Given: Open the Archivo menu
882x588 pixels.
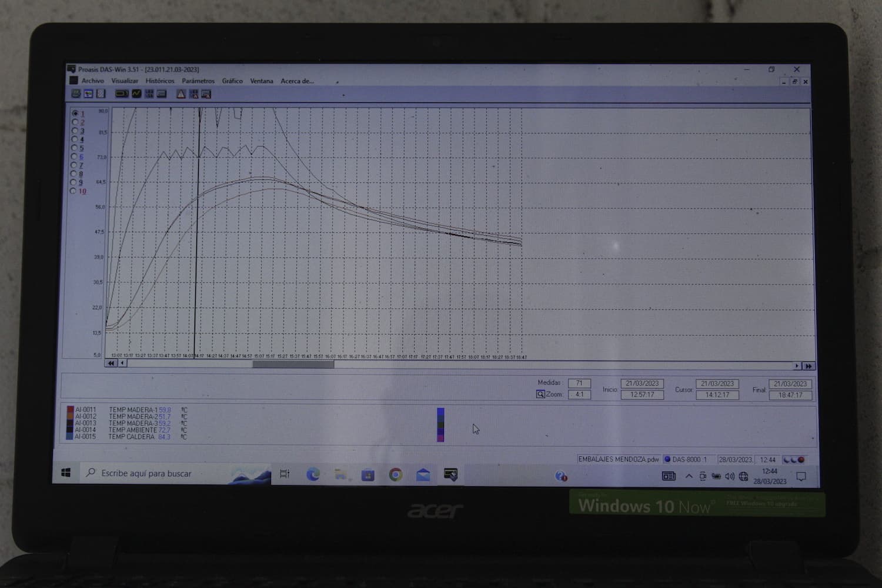Looking at the screenshot, I should (92, 81).
